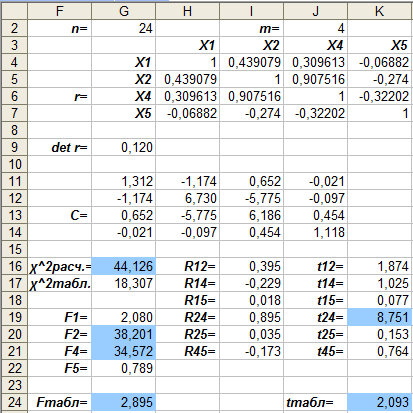Select R45 value -0,173

coord(251,351)
